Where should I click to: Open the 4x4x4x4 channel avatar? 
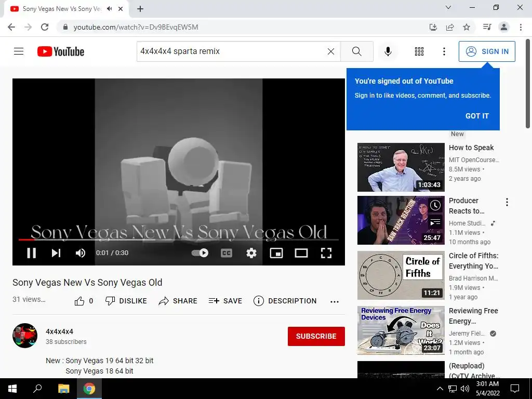click(x=25, y=336)
